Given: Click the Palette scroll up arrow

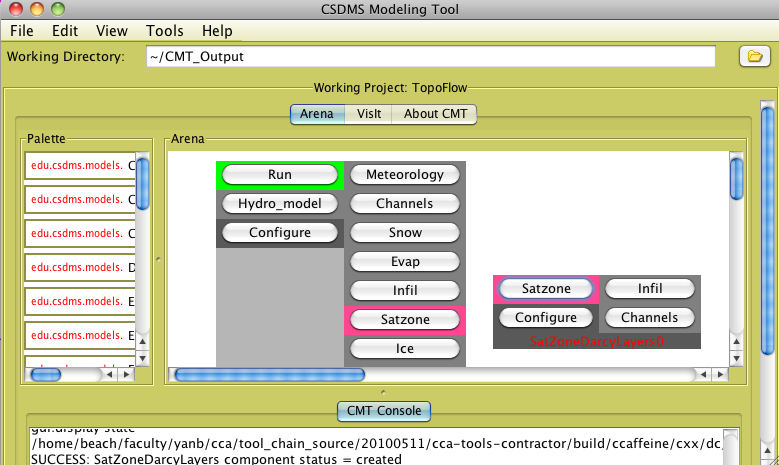Looking at the screenshot, I should click(x=143, y=341).
